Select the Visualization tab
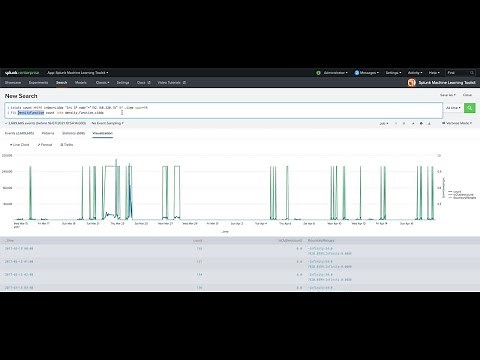Image resolution: width=480 pixels, height=360 pixels. (x=103, y=133)
